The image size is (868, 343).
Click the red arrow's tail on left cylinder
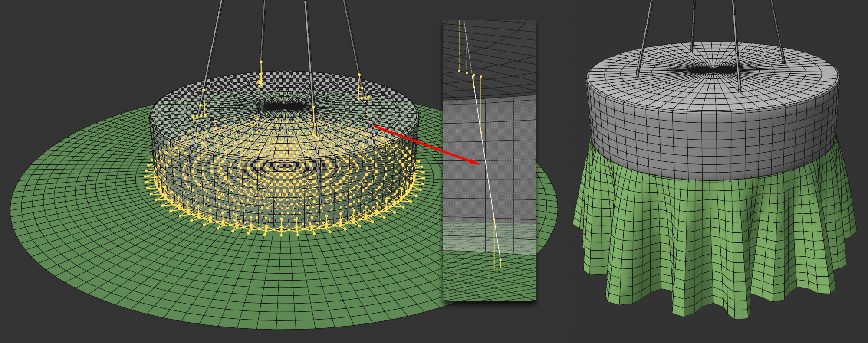(375, 126)
